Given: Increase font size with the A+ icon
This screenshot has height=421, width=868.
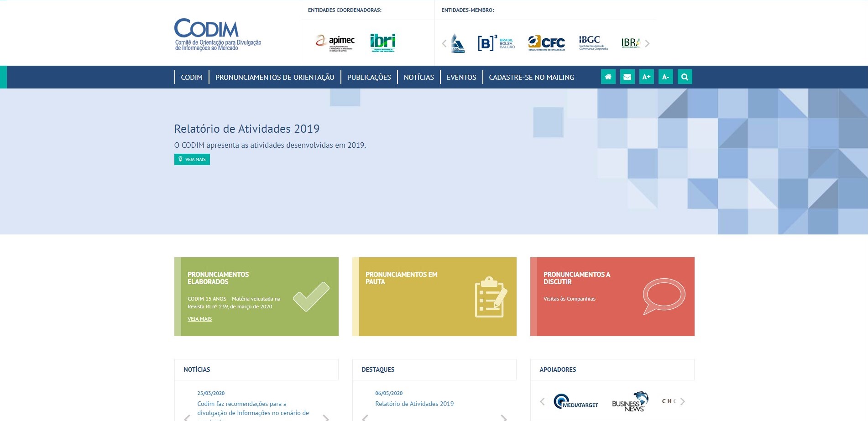Looking at the screenshot, I should pyautogui.click(x=646, y=77).
